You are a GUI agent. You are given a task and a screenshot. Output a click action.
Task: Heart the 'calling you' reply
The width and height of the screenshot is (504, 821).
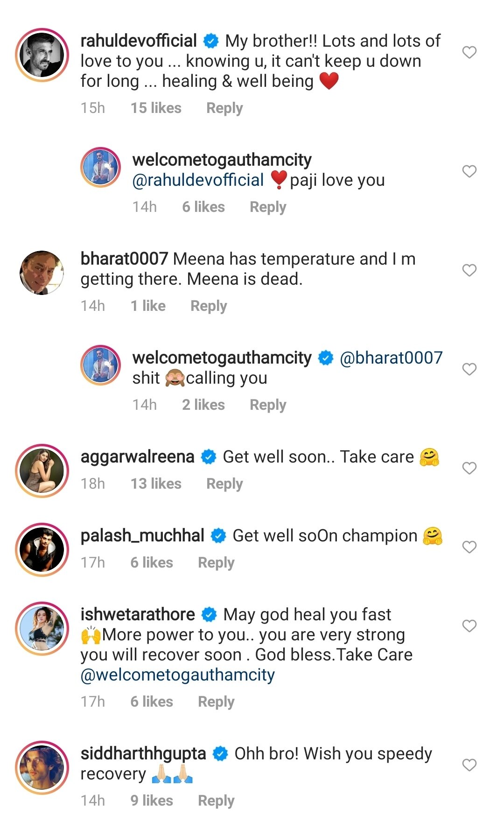469,369
